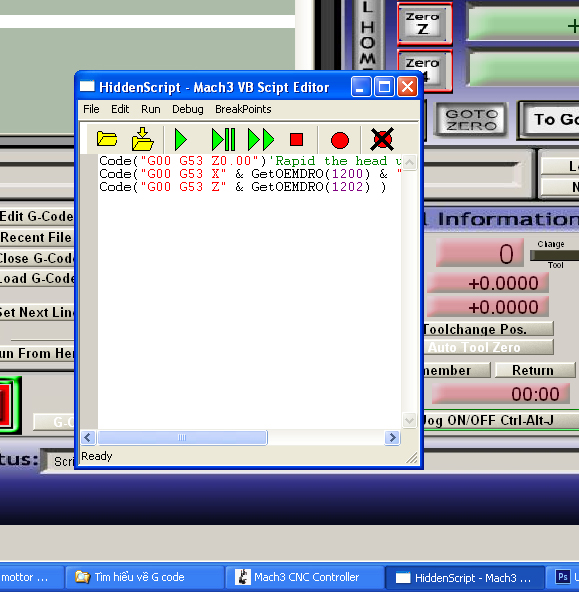
Task: Open the File menu in VB Script Editor
Action: [91, 109]
